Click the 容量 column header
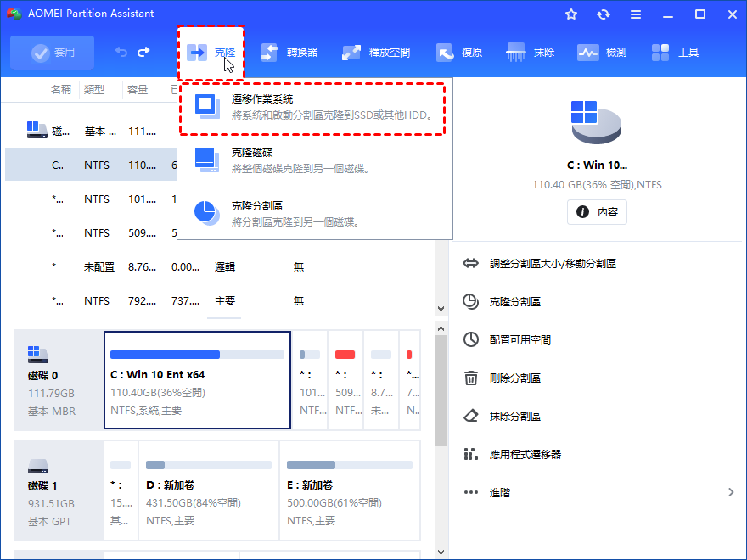 click(138, 90)
